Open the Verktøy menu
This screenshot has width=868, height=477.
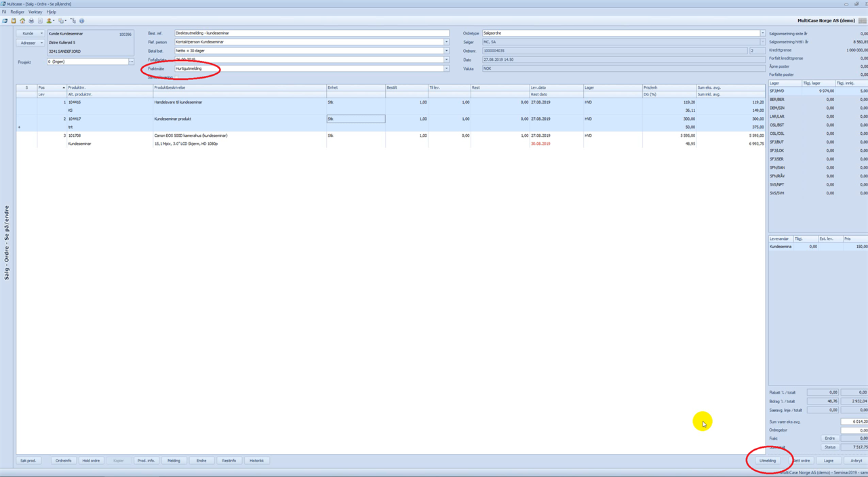point(35,12)
